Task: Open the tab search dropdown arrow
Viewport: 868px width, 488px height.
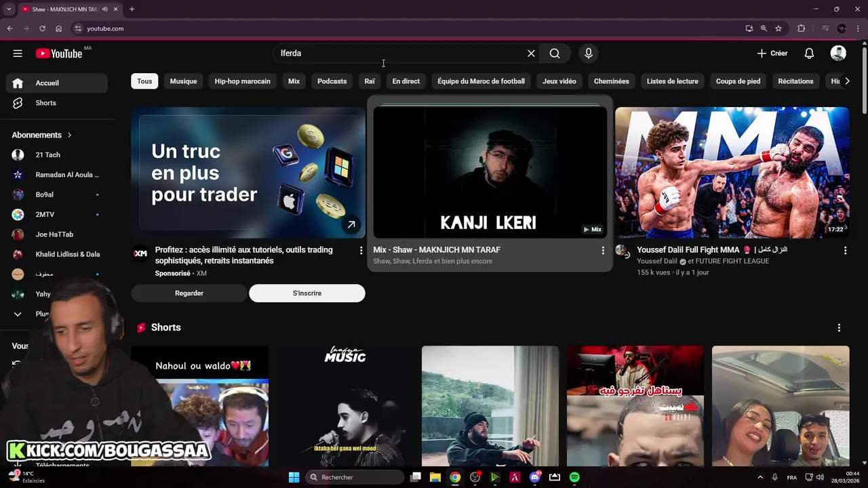Action: 9,9
